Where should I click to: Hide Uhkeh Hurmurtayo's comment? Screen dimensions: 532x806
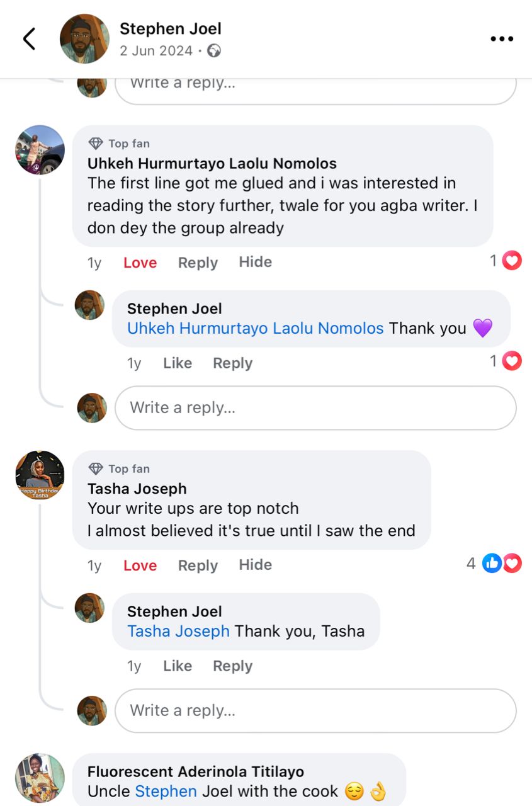coord(255,262)
